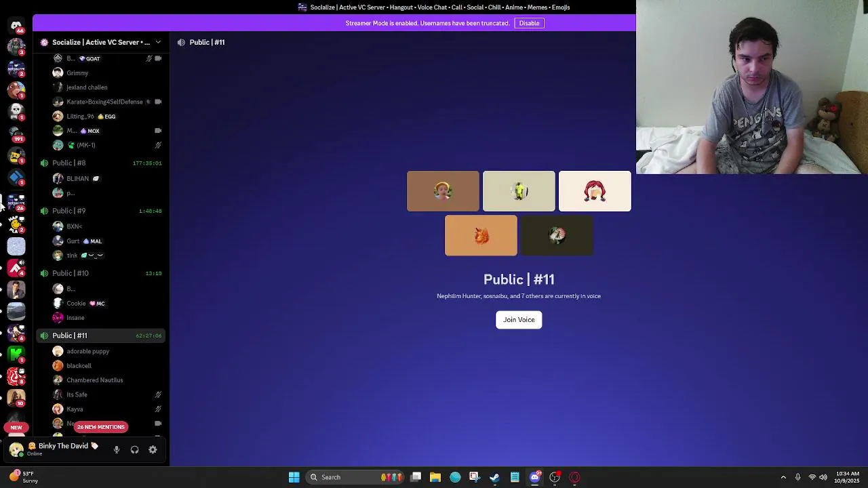Open the red server icon with 4 badge
This screenshot has height=488, width=868.
pos(16,268)
